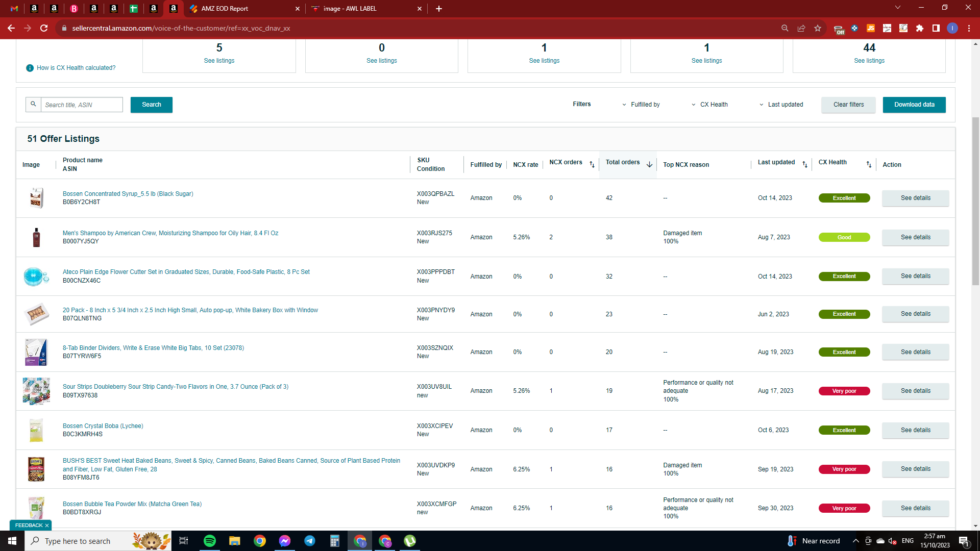Sort listings by Last updated column
The image size is (980, 551).
(x=805, y=164)
